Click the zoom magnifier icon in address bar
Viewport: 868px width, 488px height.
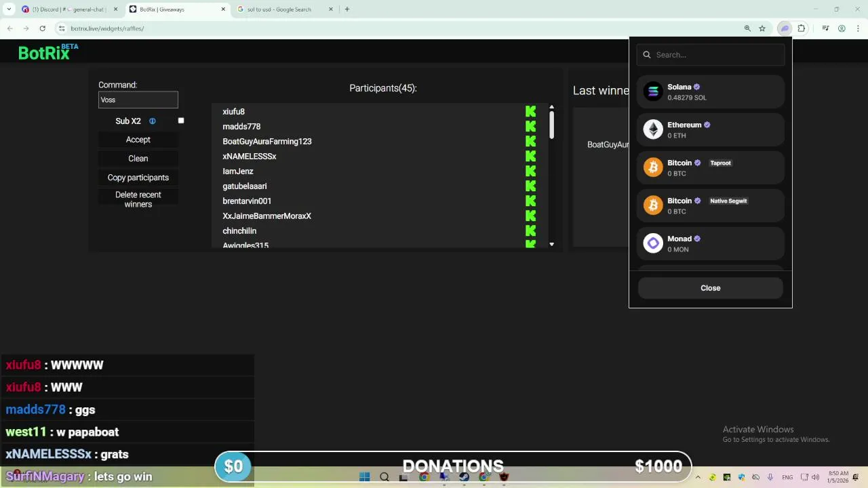[x=747, y=28]
